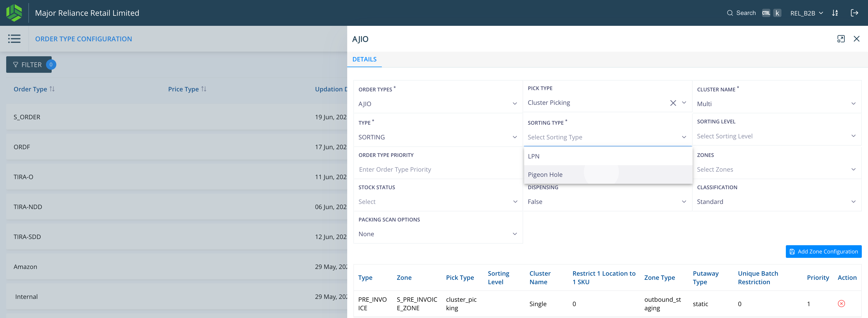
Task: Click the logout icon in header
Action: tap(854, 13)
